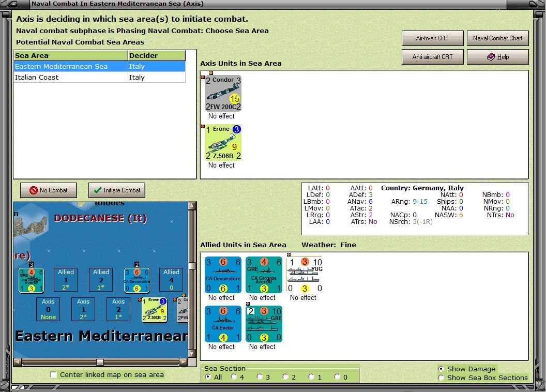Click the Allied sea box 1 on map

(66, 280)
